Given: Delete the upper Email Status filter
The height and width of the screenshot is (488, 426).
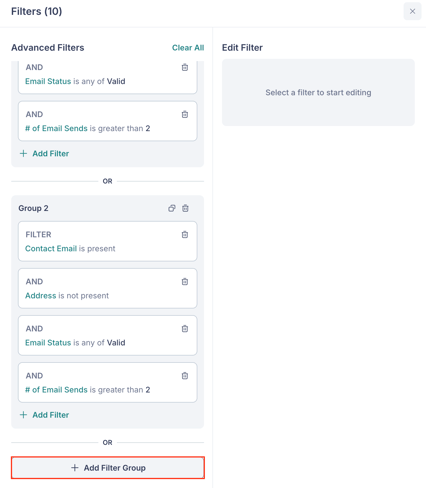Looking at the screenshot, I should (x=185, y=67).
